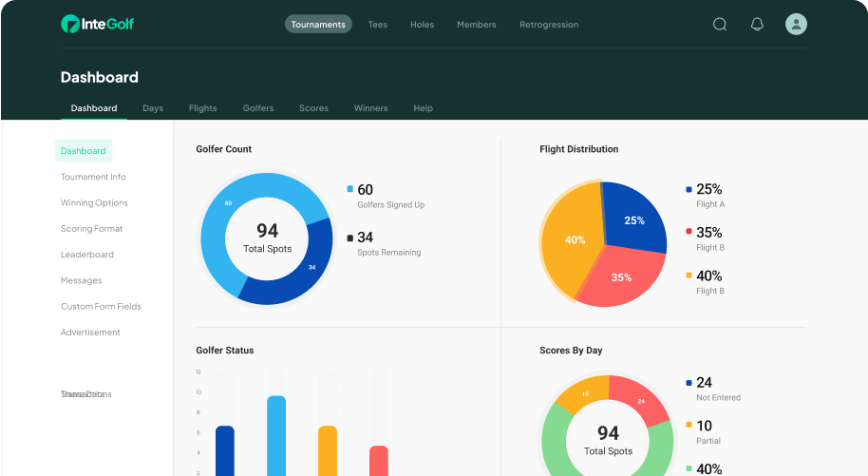The width and height of the screenshot is (868, 476).
Task: Click the Scores By Day heading
Action: tap(571, 351)
